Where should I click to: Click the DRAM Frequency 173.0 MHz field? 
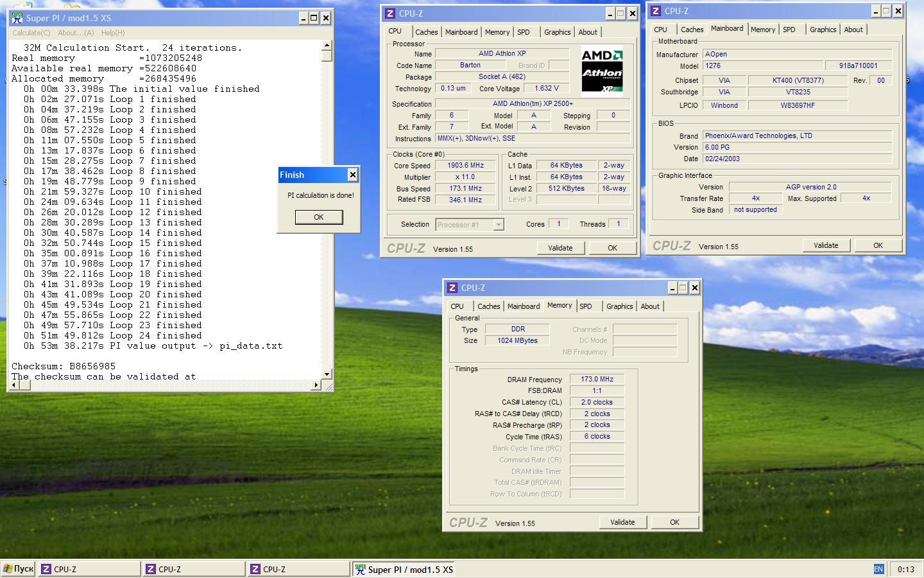tap(597, 380)
